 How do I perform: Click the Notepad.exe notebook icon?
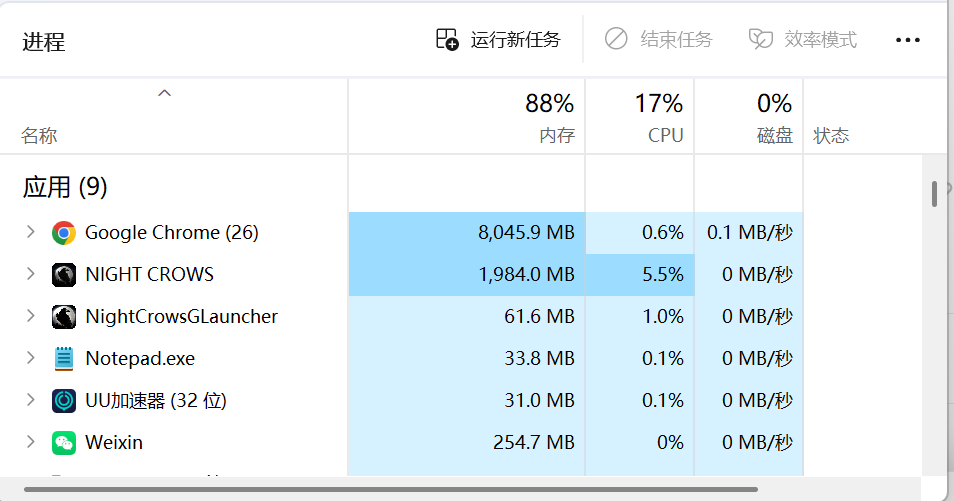[x=64, y=359]
